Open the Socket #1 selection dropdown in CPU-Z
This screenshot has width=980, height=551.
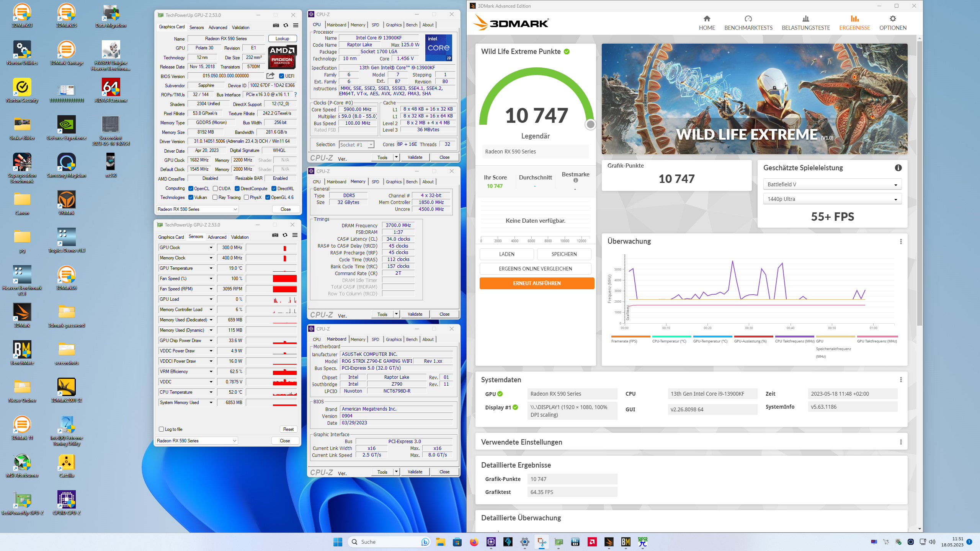click(356, 145)
